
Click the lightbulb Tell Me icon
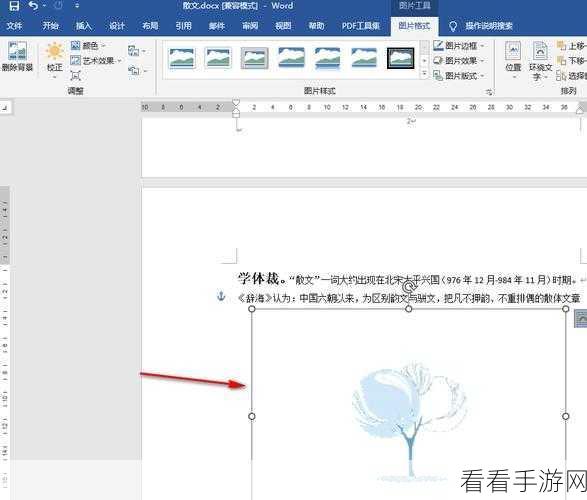coord(453,26)
